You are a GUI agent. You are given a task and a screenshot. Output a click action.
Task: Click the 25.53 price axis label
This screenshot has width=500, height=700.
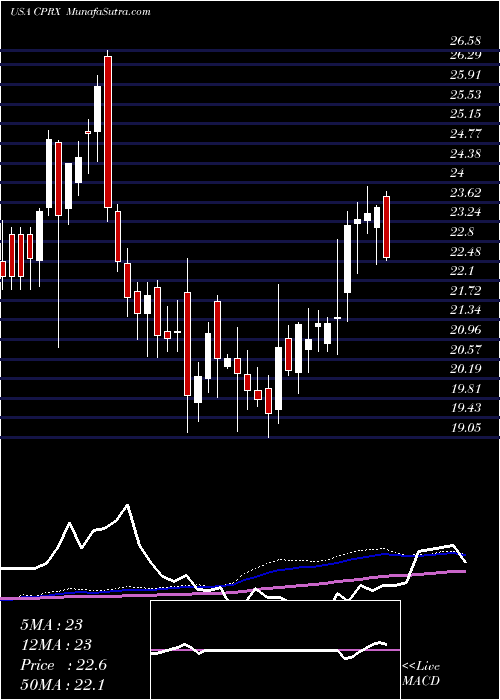466,95
